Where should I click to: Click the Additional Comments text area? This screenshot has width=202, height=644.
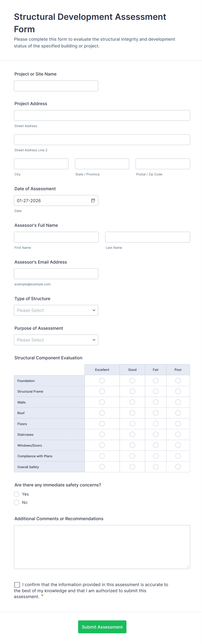pyautogui.click(x=102, y=547)
